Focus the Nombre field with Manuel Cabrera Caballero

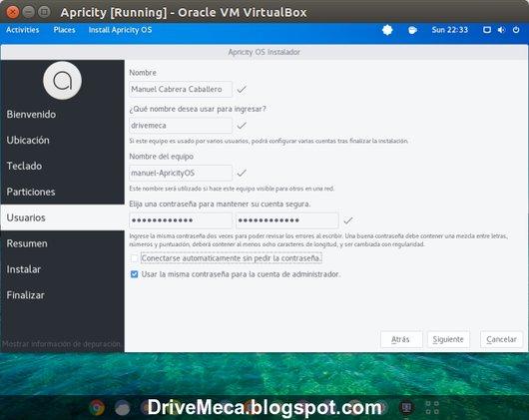coord(181,90)
